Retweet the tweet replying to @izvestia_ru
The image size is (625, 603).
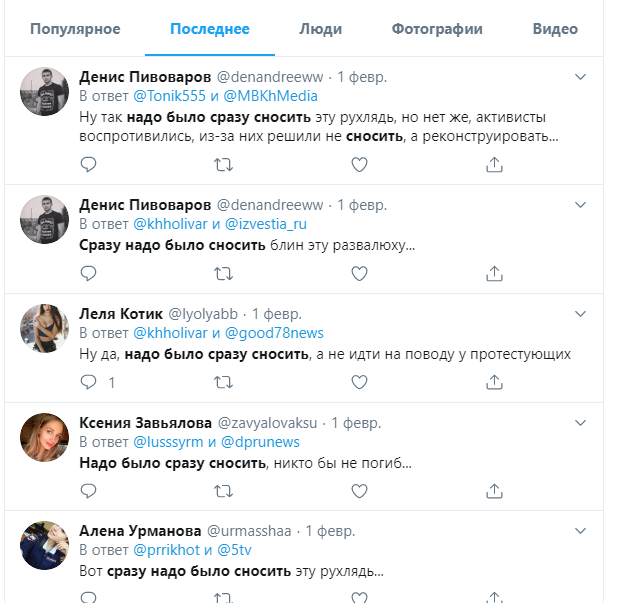pyautogui.click(x=224, y=273)
